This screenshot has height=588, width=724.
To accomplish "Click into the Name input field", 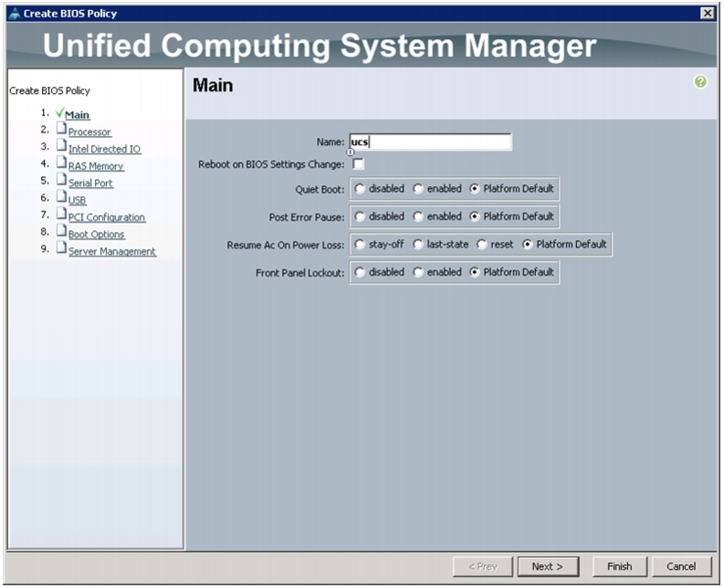I will [430, 142].
